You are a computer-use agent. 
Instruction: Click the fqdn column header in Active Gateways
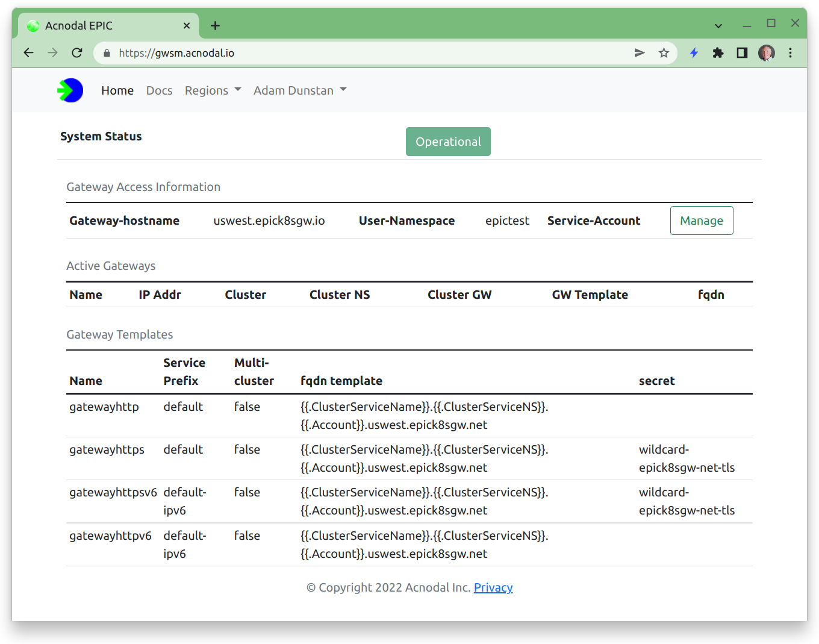pyautogui.click(x=711, y=295)
